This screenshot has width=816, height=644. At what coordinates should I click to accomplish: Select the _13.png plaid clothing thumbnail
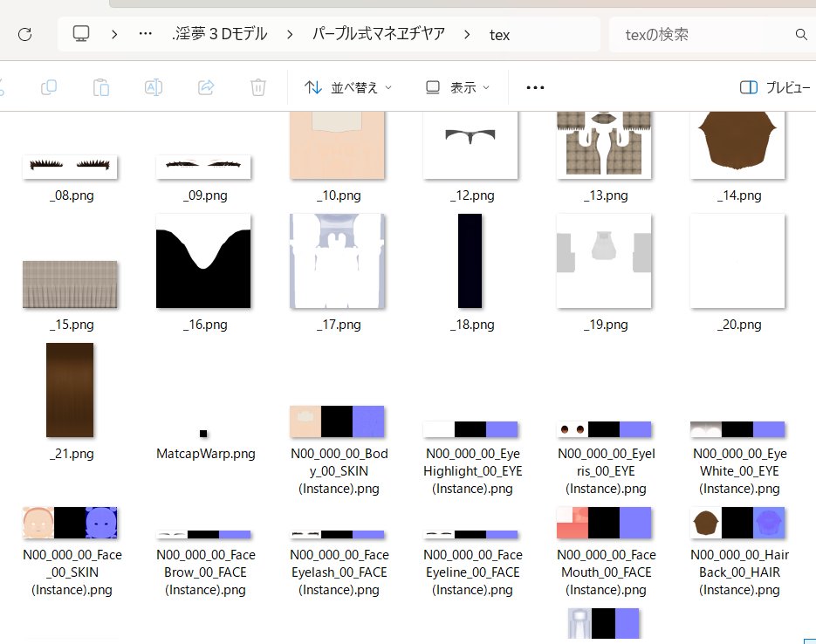tap(604, 145)
